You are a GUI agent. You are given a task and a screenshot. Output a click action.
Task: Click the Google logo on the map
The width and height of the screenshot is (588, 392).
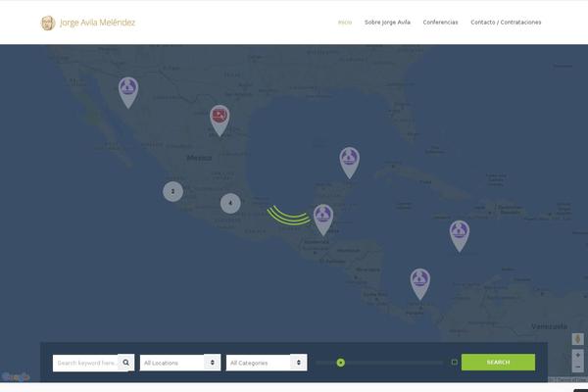click(x=16, y=376)
